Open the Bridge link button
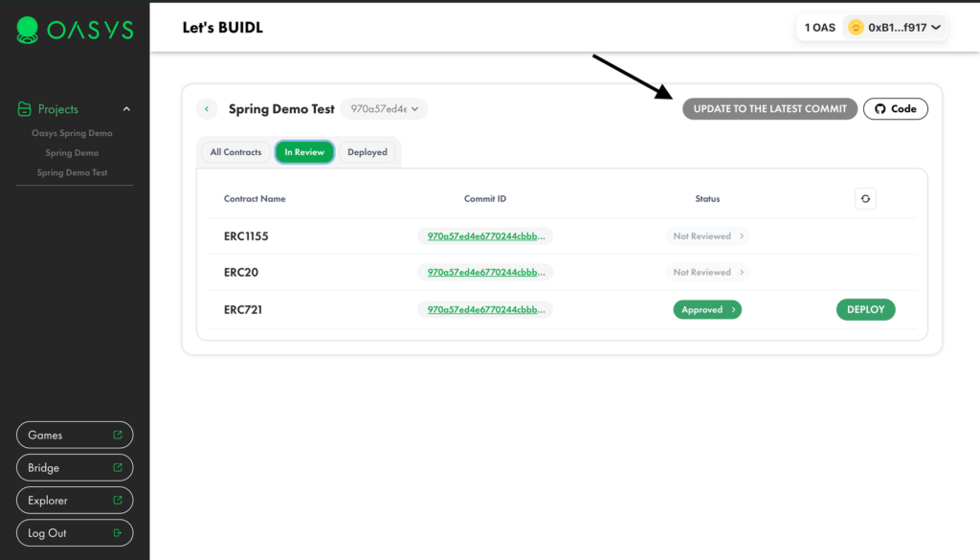Viewport: 980px width, 560px height. pos(75,467)
